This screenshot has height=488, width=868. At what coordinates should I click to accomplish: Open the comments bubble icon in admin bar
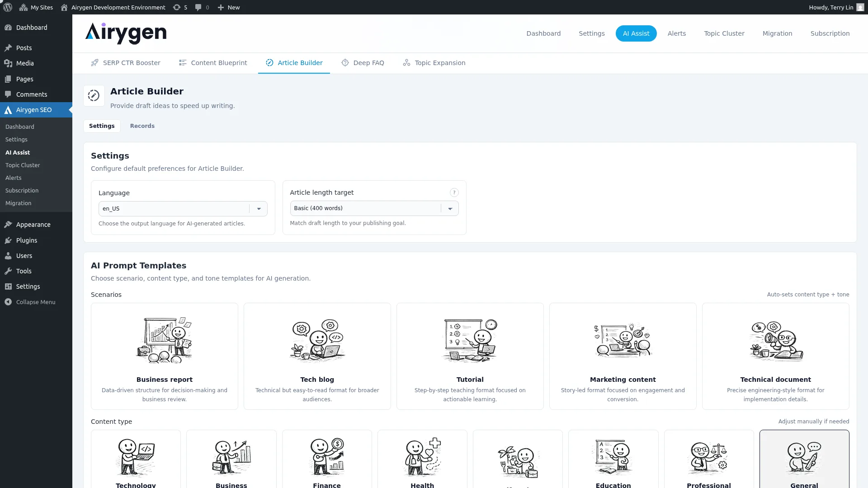[x=198, y=7]
